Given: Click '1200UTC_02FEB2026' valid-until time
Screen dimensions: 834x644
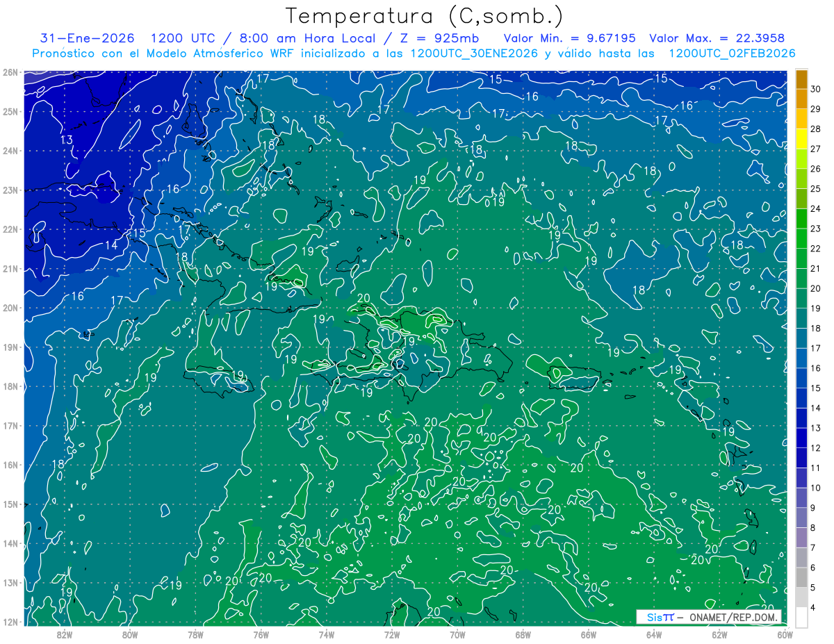Looking at the screenshot, I should point(732,53).
